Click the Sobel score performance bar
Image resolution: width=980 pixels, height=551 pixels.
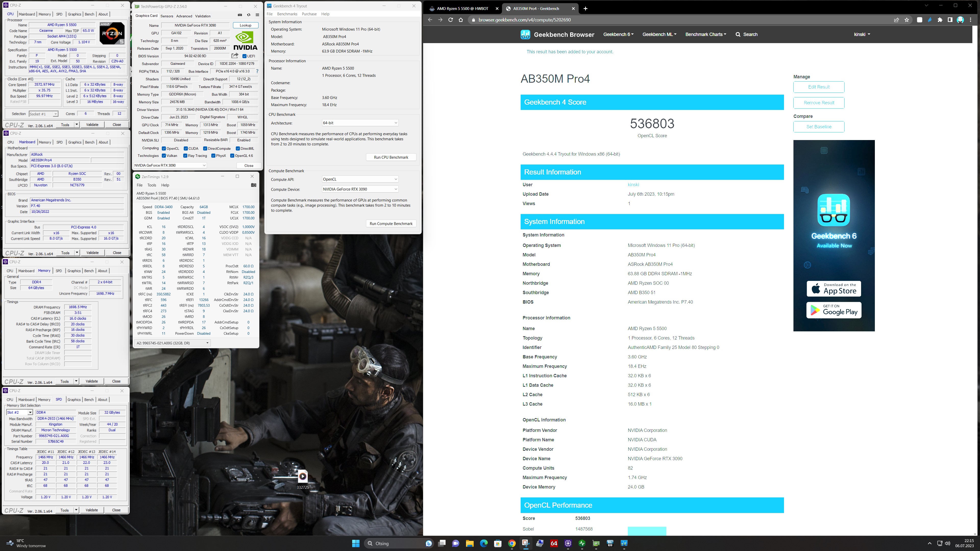pos(647,531)
